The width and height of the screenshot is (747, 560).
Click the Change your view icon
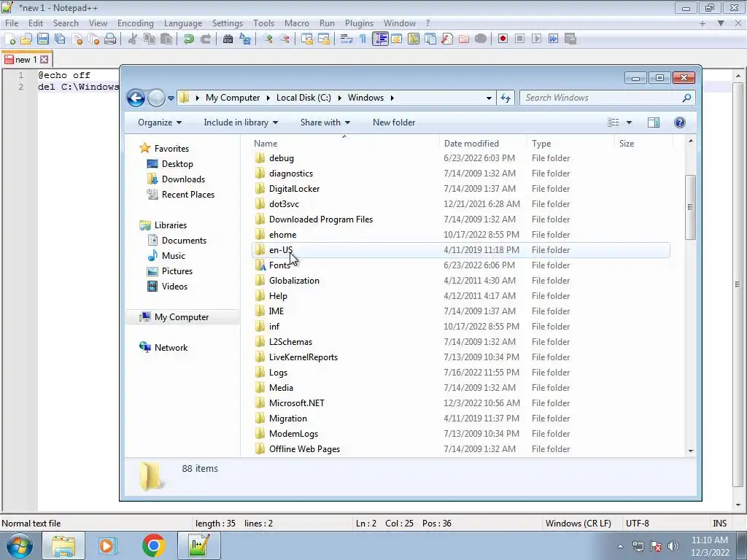[x=613, y=122]
